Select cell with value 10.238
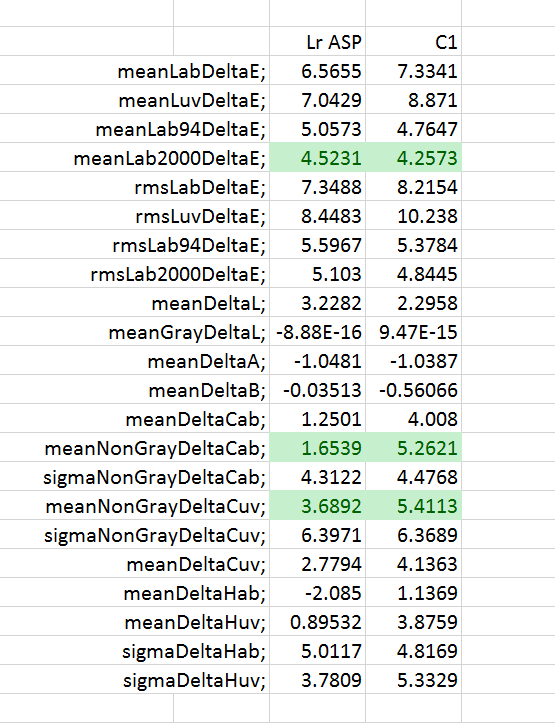555x723 pixels. pos(413,215)
